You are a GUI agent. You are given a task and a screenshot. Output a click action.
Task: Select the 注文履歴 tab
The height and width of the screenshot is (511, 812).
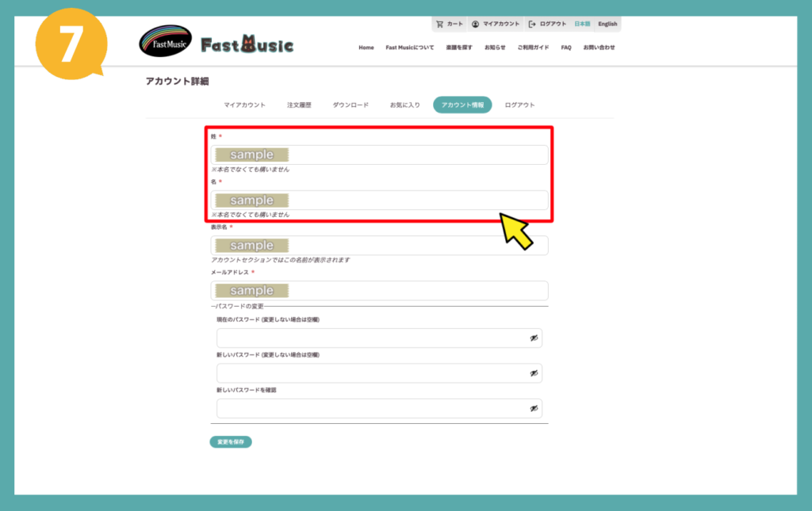coord(299,105)
